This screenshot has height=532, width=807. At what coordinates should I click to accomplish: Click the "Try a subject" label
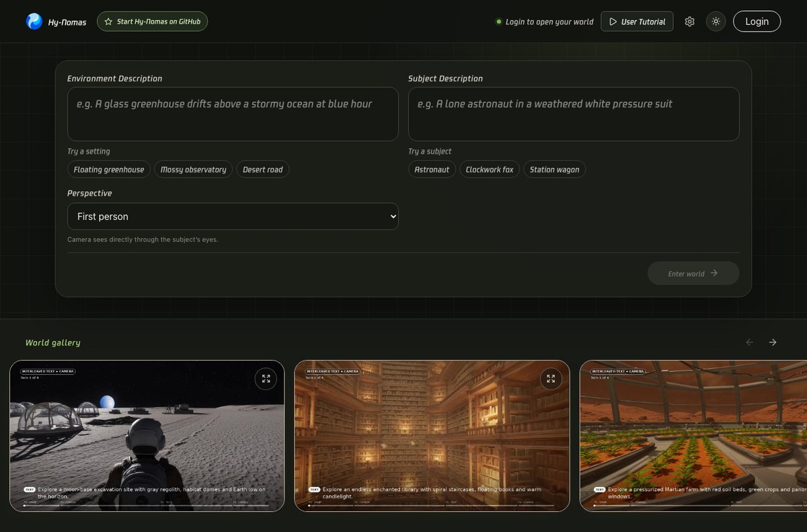(x=430, y=151)
